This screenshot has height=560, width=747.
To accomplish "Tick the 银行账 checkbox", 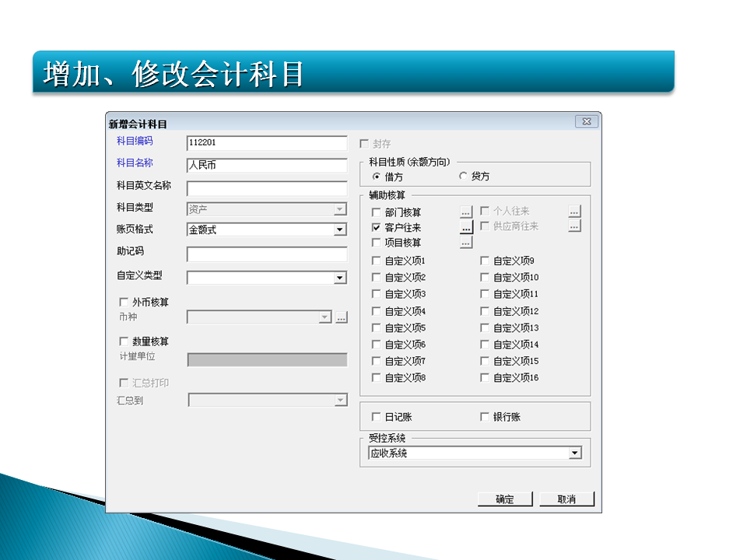I will [x=485, y=417].
